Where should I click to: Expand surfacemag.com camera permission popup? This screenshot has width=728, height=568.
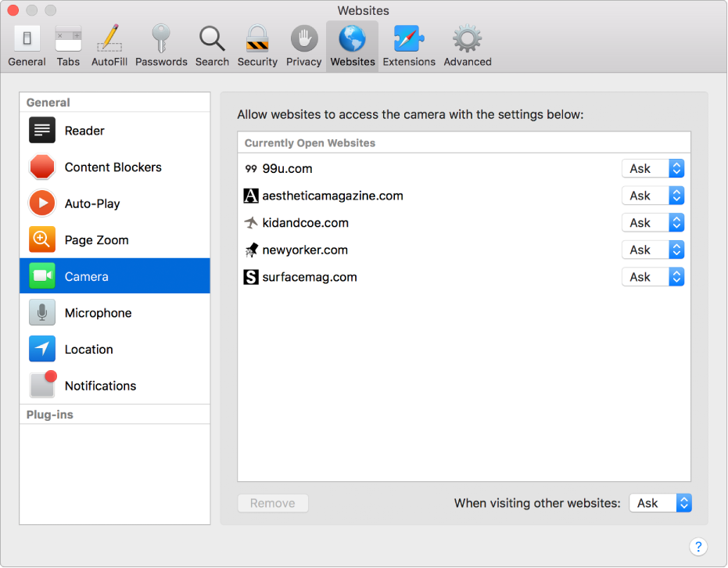[653, 277]
